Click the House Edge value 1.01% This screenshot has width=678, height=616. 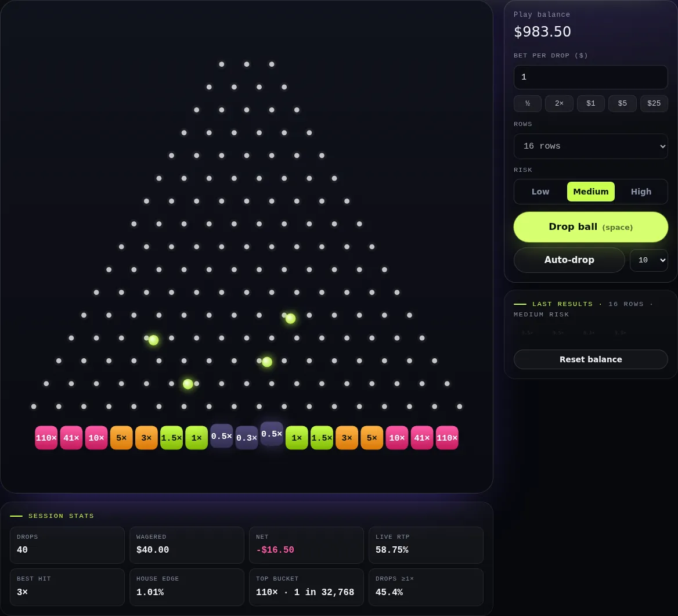[x=150, y=592]
